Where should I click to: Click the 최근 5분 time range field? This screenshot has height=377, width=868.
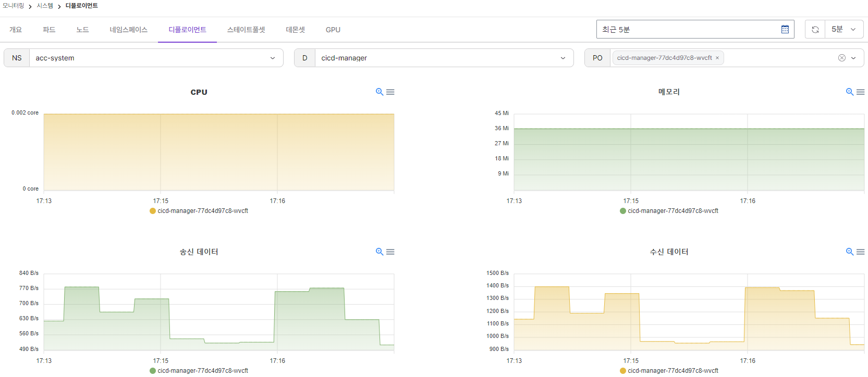pos(695,29)
